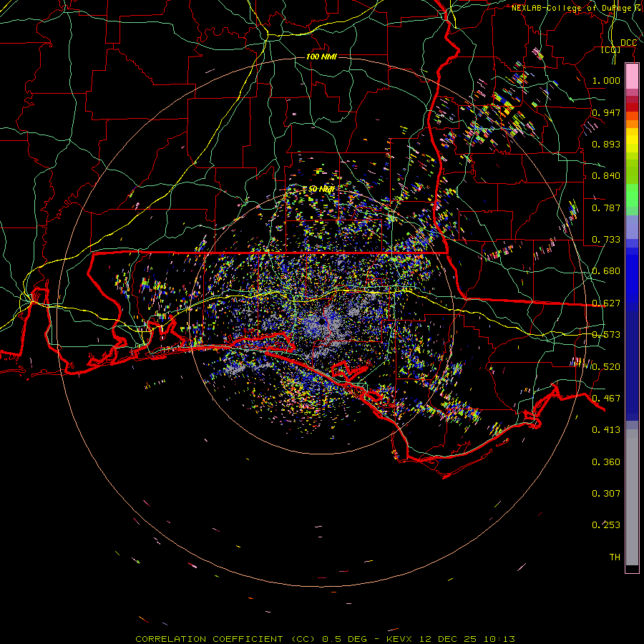The image size is (644, 644).
Task: Click the TH threshold label
Action: pos(615,557)
